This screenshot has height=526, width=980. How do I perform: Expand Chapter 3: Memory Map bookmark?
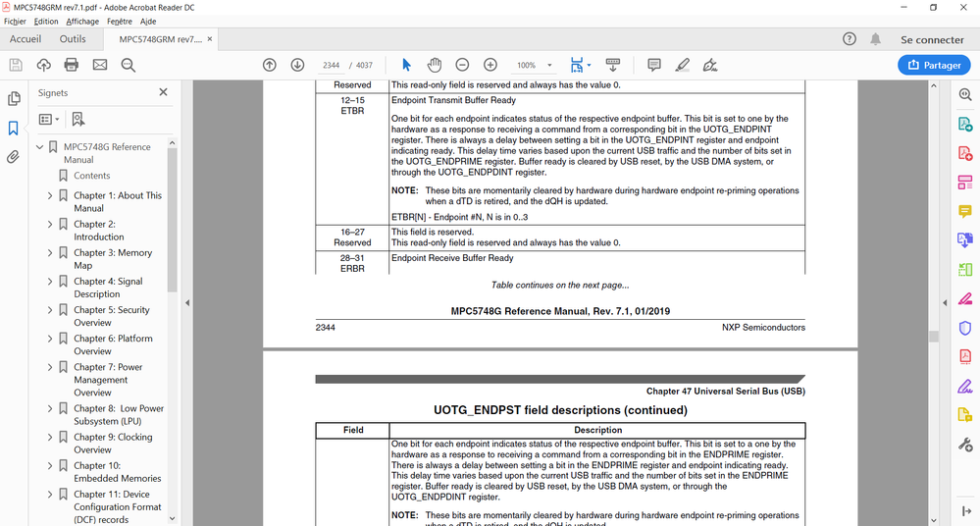(x=50, y=252)
